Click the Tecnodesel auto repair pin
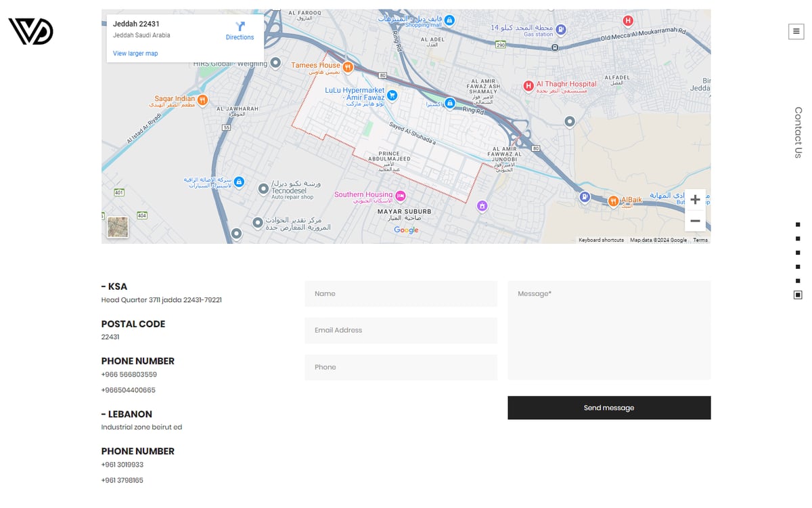Screen dimensions: 812x508 [264, 190]
